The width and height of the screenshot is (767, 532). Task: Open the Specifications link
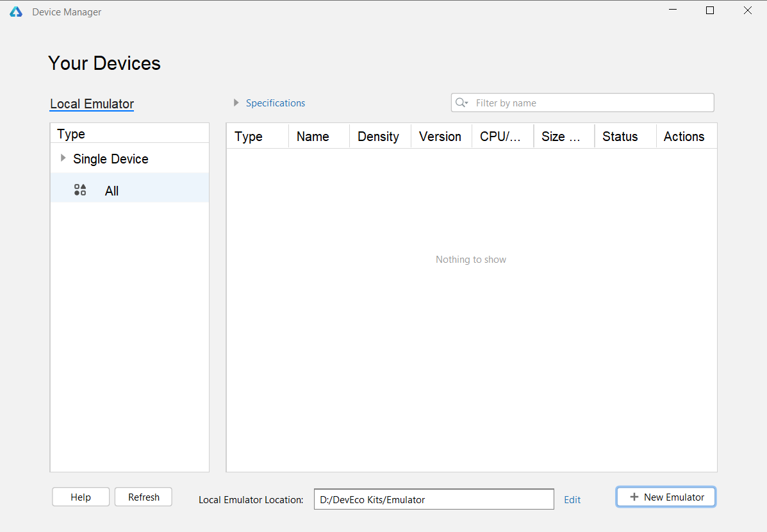[276, 103]
